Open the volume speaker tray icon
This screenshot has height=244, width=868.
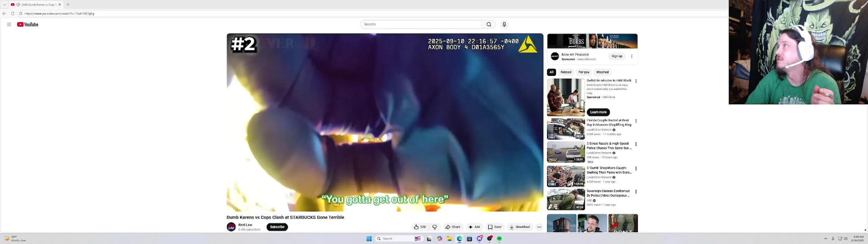point(846,239)
